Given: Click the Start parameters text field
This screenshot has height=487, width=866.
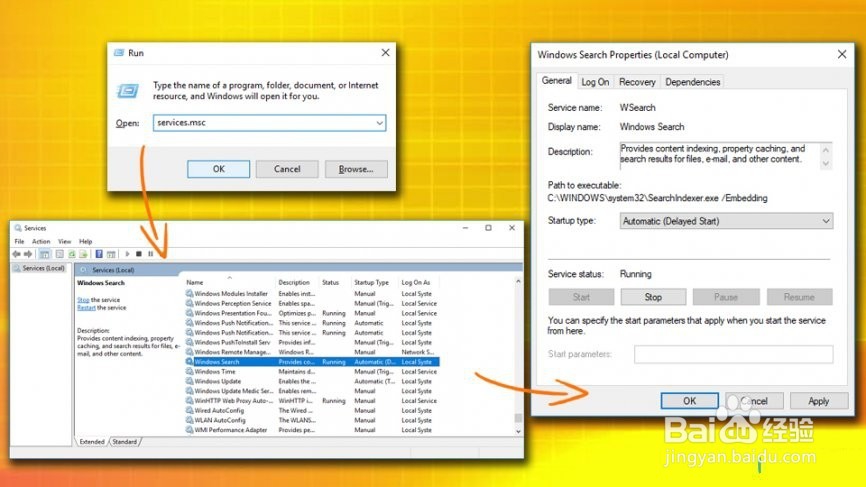Looking at the screenshot, I should (733, 354).
